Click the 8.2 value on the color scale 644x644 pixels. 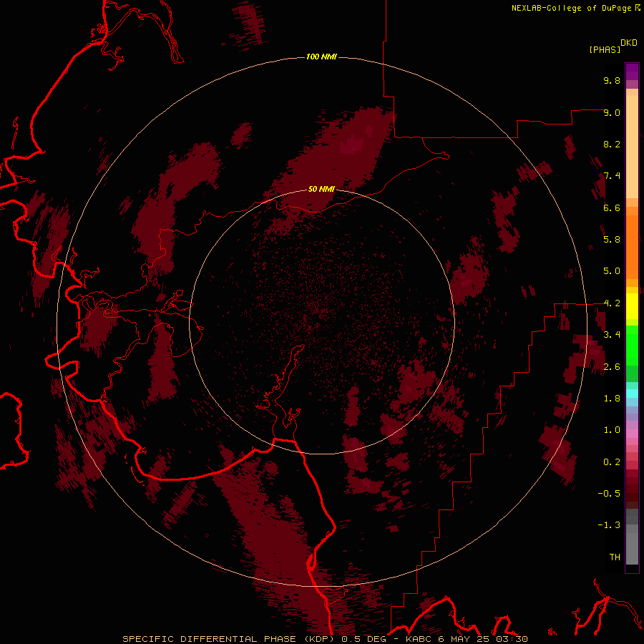pyautogui.click(x=612, y=144)
